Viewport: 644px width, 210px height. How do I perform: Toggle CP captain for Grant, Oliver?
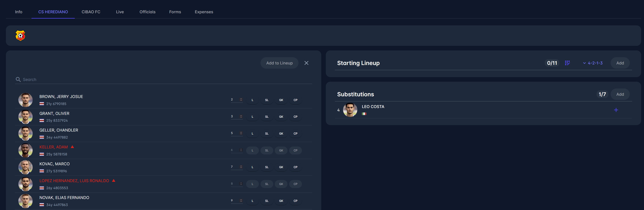click(295, 117)
